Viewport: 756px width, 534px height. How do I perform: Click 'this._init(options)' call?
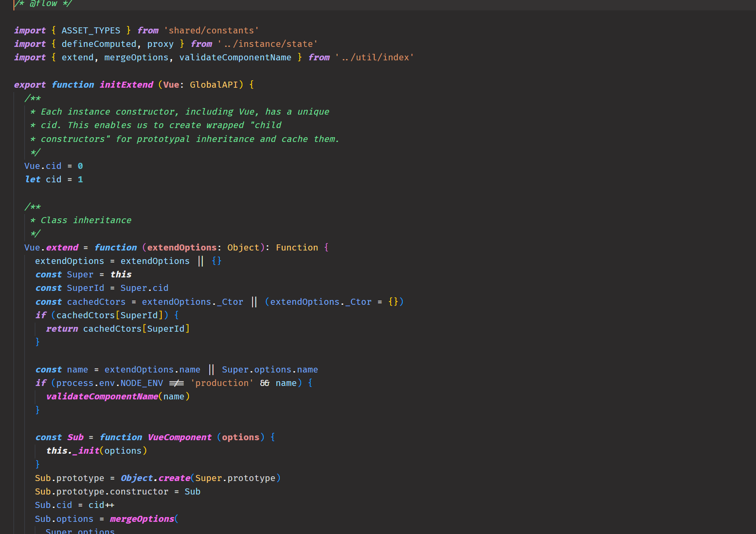96,451
